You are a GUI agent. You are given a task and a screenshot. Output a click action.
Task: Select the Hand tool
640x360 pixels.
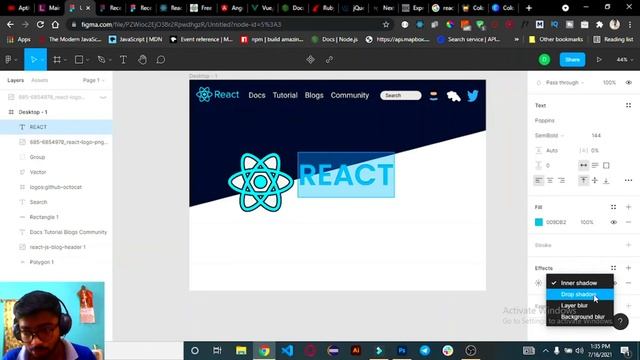(142, 60)
